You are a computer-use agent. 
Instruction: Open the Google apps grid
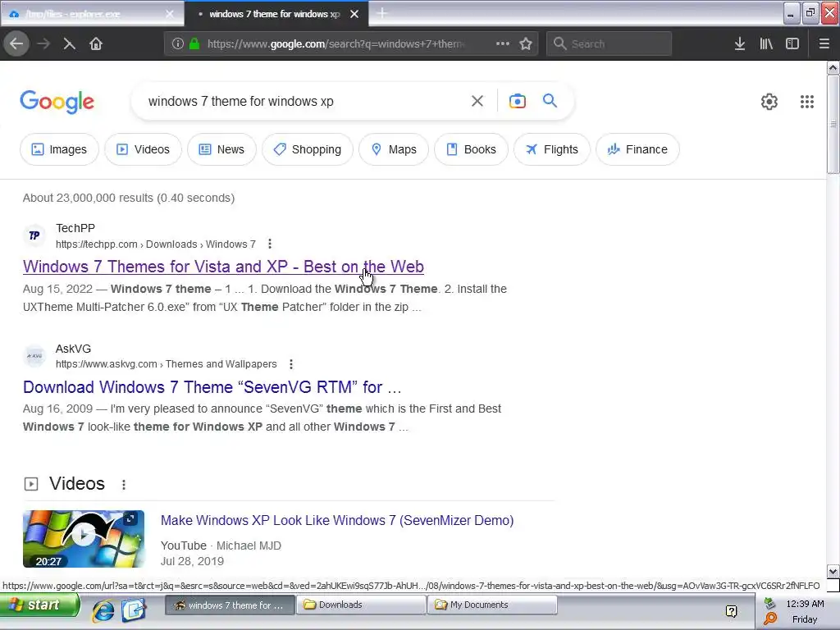click(x=807, y=102)
